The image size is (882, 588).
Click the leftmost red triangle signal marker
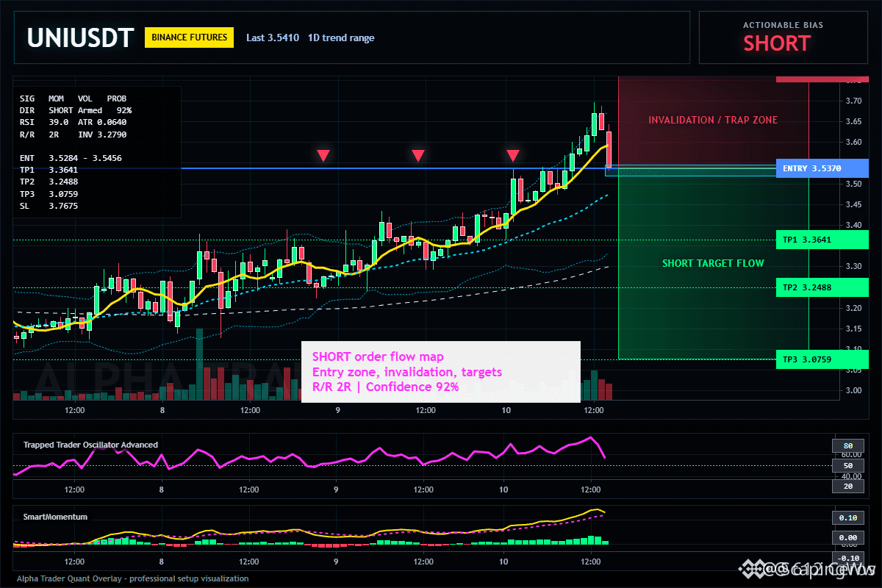(323, 155)
